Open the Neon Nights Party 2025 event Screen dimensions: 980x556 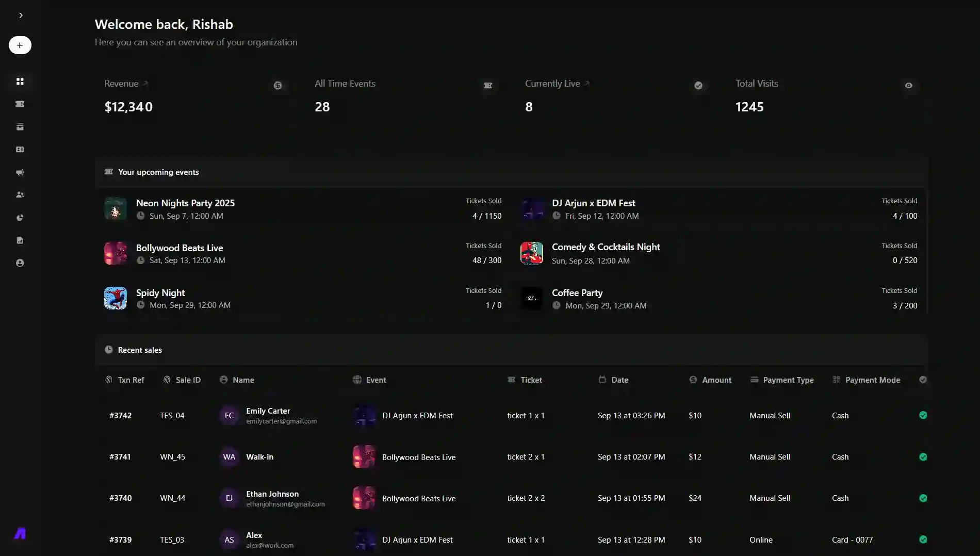185,203
